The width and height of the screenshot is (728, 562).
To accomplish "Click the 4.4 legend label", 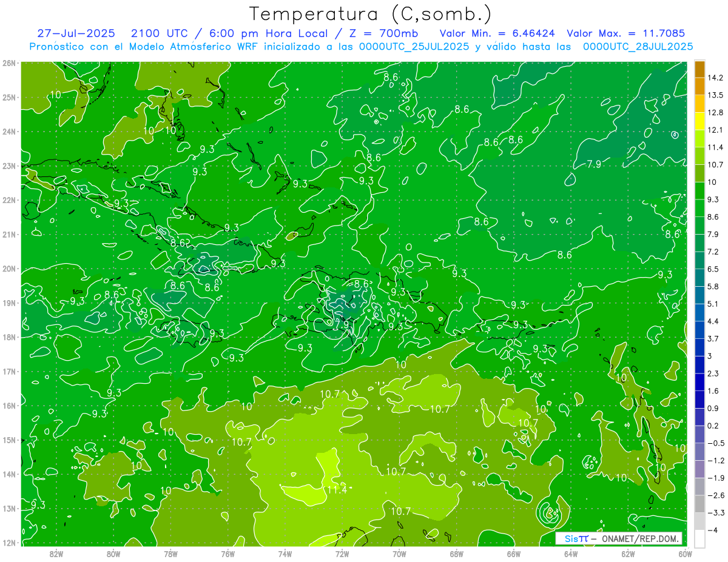I will 713,321.
